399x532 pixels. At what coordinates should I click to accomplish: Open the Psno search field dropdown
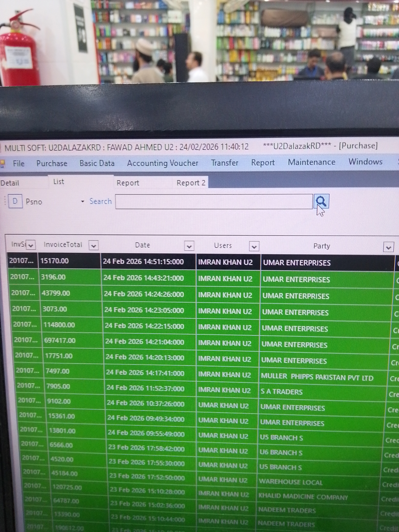[x=82, y=201]
